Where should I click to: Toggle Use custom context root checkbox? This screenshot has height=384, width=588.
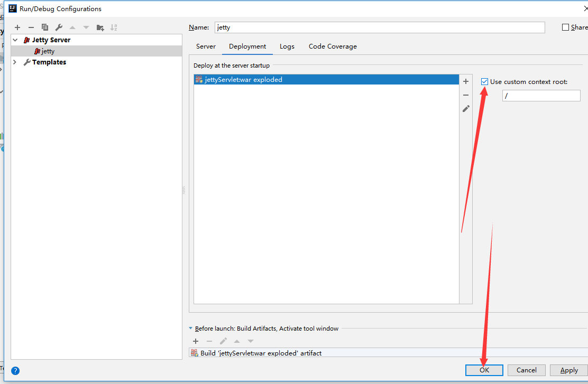484,82
